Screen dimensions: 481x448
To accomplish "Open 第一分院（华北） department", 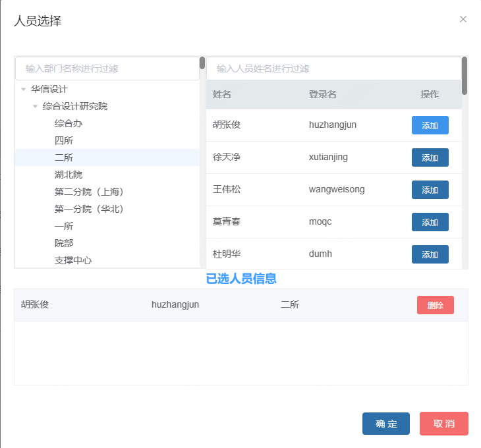I will 89,209.
